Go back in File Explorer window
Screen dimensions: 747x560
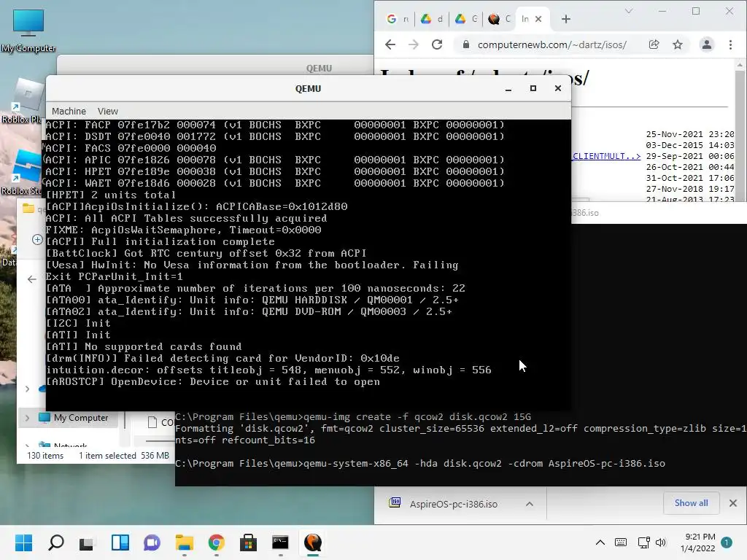click(31, 279)
